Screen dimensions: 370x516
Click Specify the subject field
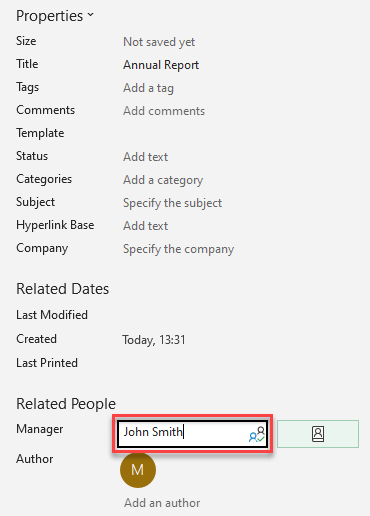(x=172, y=203)
